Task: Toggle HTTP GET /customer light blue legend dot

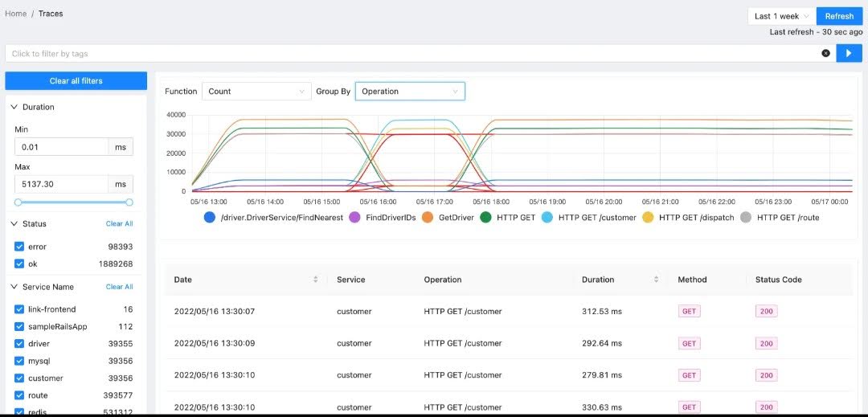Action: (547, 217)
